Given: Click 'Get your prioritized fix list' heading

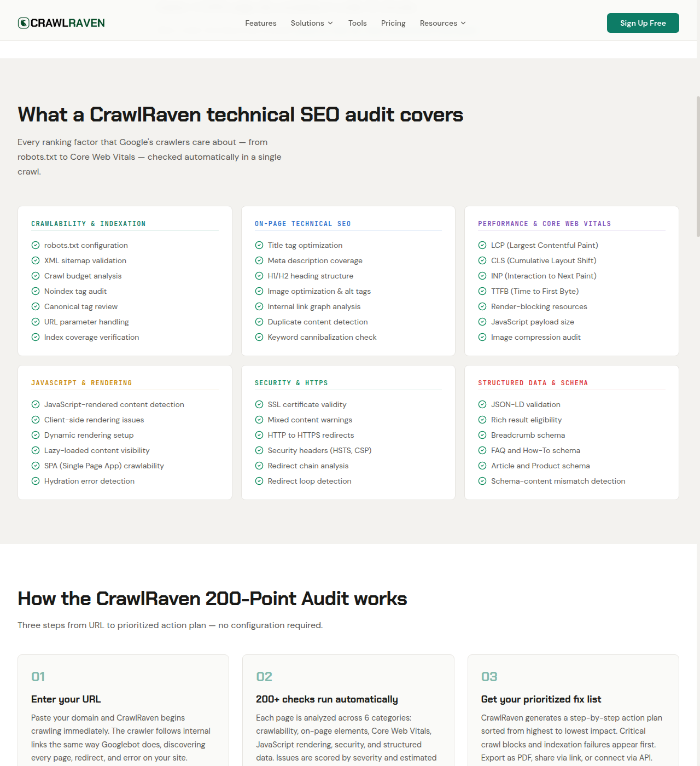Looking at the screenshot, I should click(541, 699).
